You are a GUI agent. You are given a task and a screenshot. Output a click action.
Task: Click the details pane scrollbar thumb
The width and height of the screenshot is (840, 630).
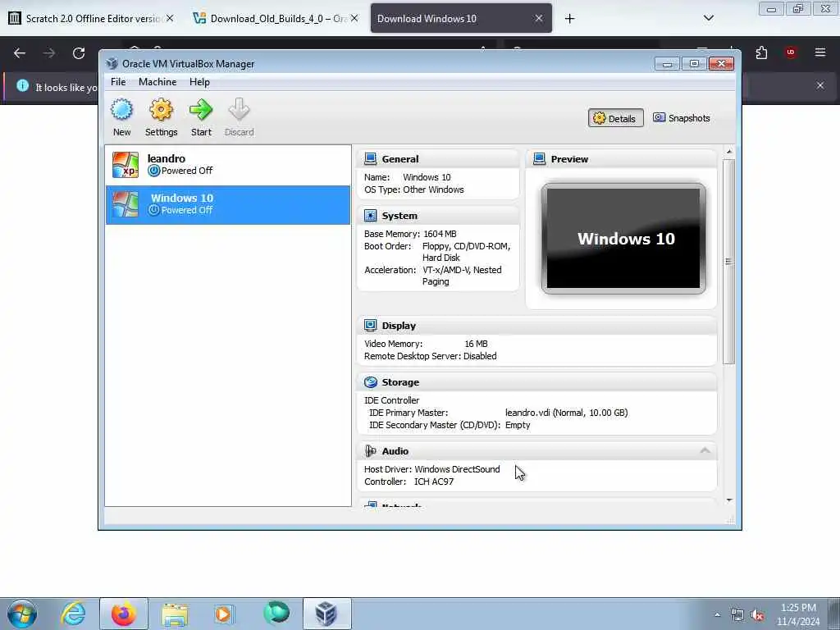click(729, 262)
